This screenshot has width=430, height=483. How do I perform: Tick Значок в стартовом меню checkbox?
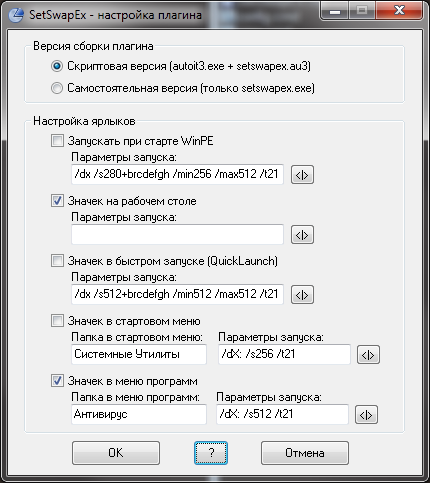(57, 321)
